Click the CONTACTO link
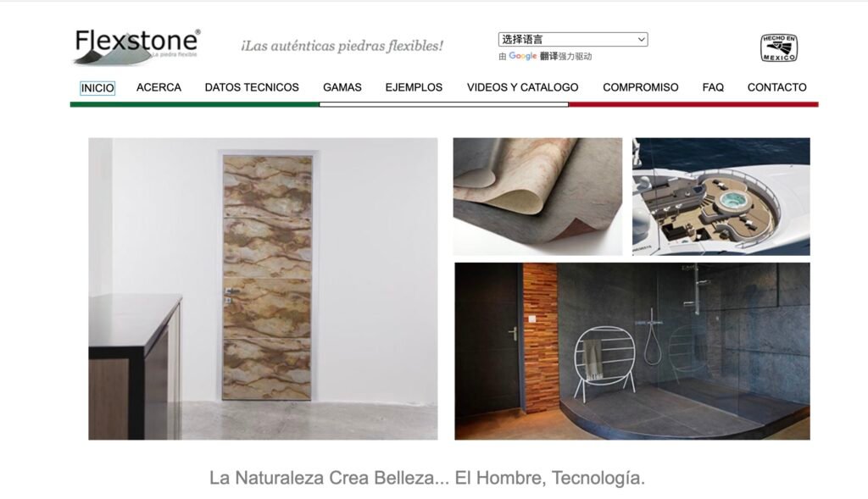Viewport: 868px width, 499px height. (776, 87)
